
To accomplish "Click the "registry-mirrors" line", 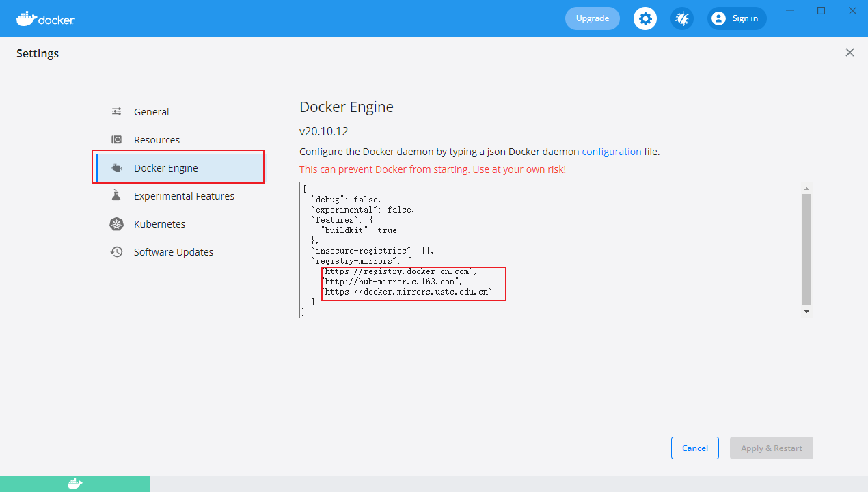I will (361, 261).
